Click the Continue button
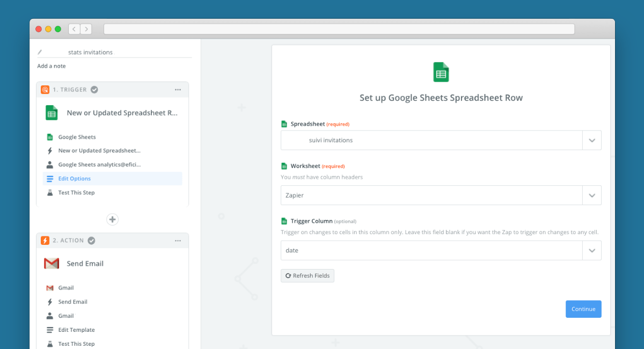Image resolution: width=644 pixels, height=349 pixels. (583, 309)
